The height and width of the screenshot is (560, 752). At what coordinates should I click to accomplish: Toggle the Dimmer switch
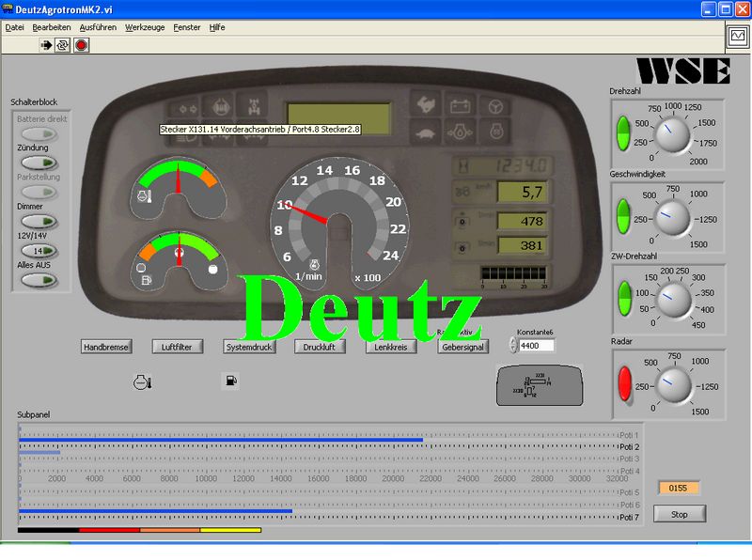coord(39,222)
